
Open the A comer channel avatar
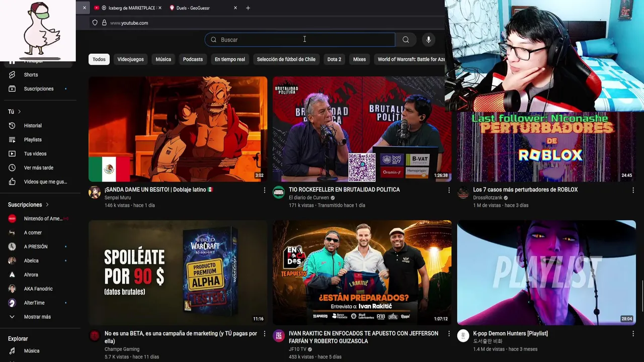[13, 233]
